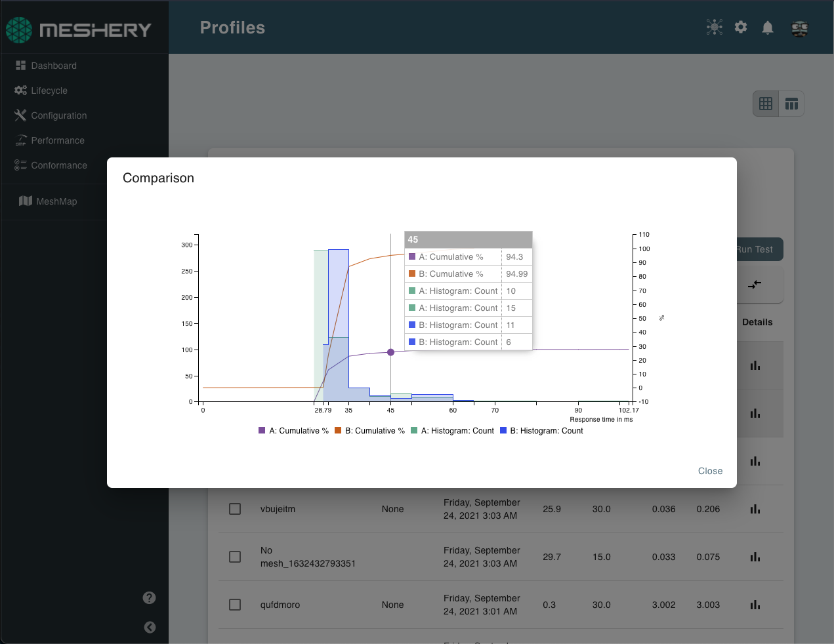Open the notifications bell icon
This screenshot has width=834, height=644.
767,28
